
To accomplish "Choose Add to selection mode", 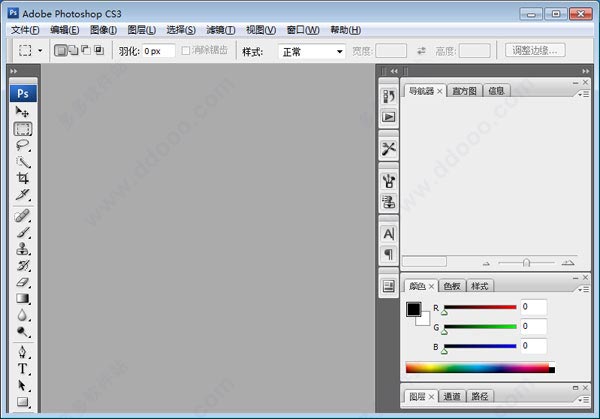I will pos(73,50).
